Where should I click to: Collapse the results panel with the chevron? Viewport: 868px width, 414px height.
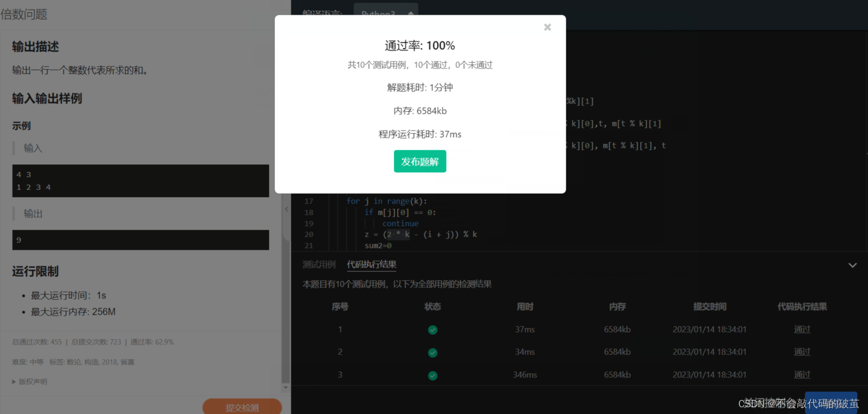tap(852, 265)
